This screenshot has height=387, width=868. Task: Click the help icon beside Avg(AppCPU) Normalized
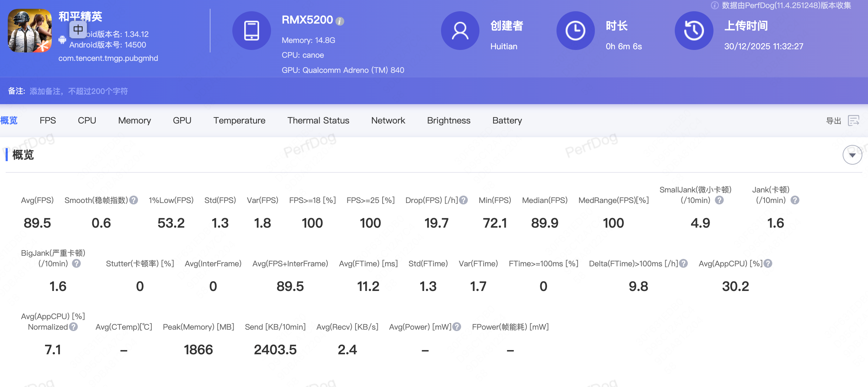coord(74,327)
